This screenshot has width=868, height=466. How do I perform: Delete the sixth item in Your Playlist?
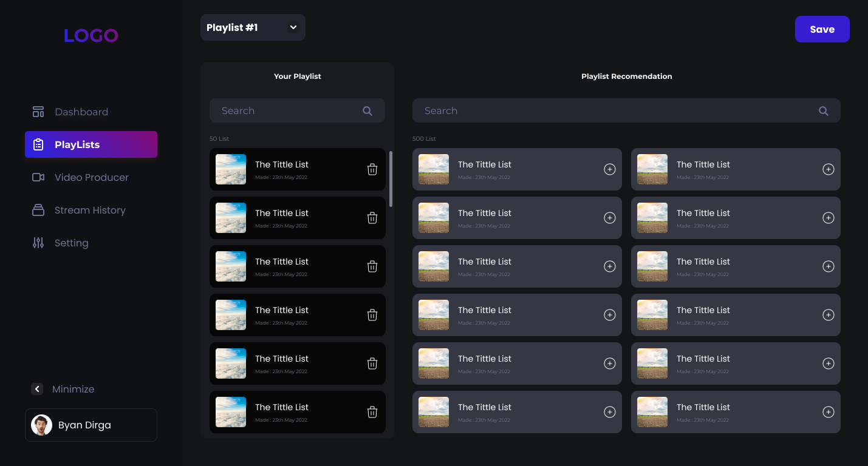372,412
